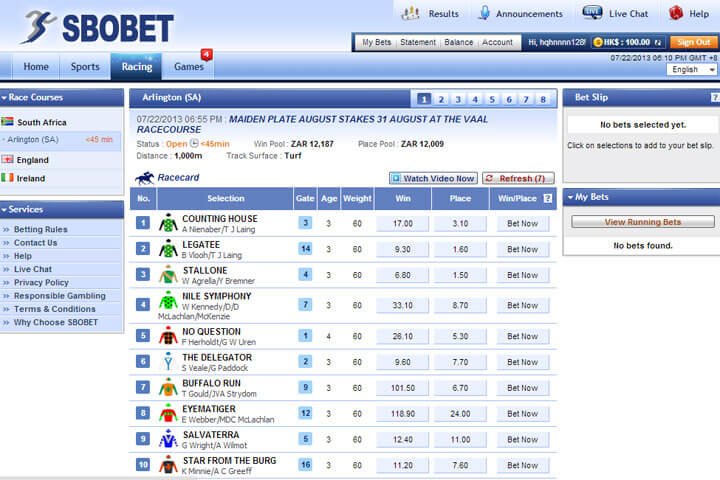This screenshot has height=480, width=720.
Task: Click the Sign Out button
Action: [693, 43]
